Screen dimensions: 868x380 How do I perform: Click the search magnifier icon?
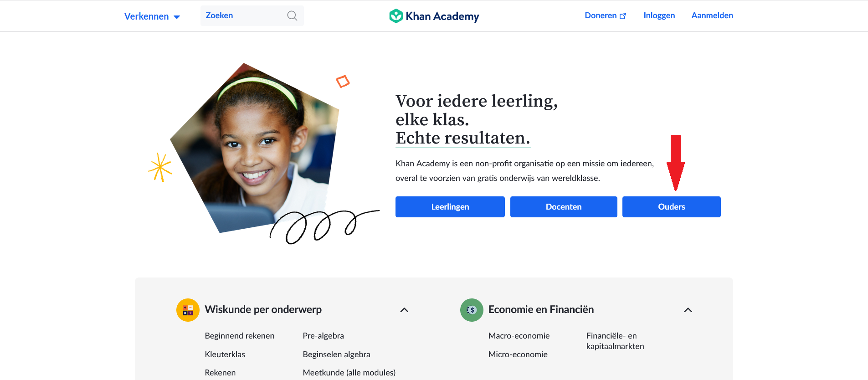click(x=292, y=16)
